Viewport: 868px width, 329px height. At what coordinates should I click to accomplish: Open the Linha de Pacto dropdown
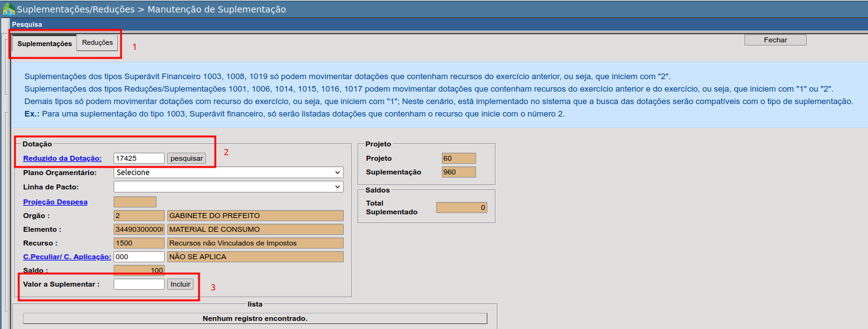click(x=228, y=187)
